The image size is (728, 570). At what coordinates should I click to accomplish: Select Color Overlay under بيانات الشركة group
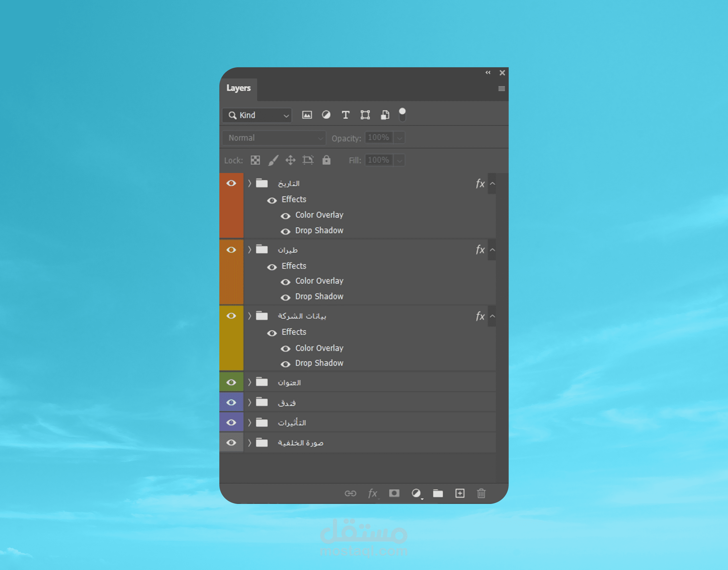(x=319, y=348)
